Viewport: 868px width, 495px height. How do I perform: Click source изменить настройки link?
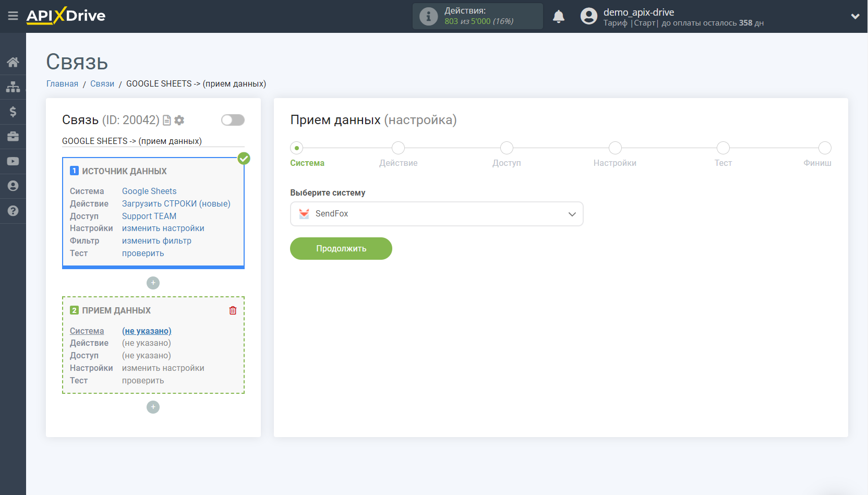click(x=163, y=228)
